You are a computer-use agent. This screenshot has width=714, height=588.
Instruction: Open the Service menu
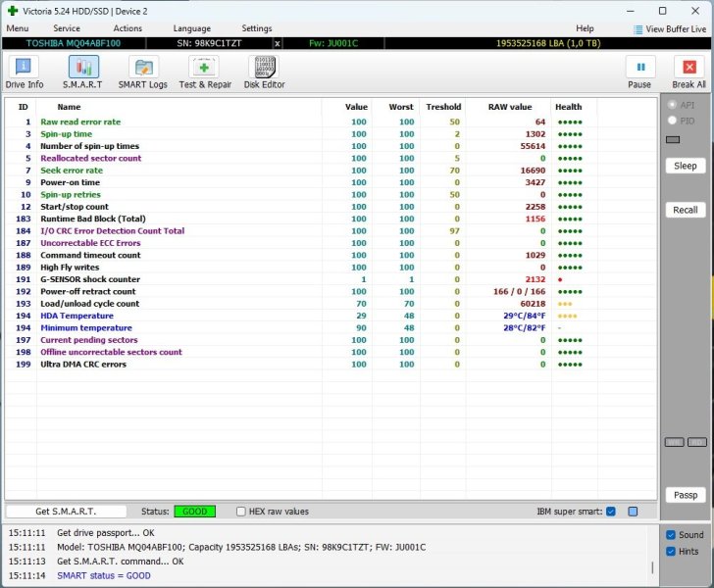click(x=67, y=29)
